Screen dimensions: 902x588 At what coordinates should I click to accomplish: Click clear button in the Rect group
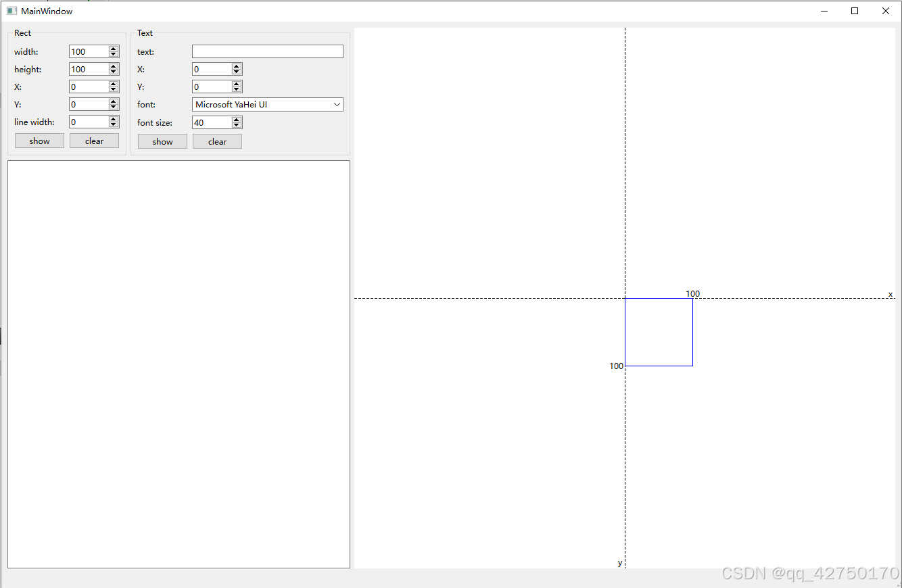tap(94, 141)
